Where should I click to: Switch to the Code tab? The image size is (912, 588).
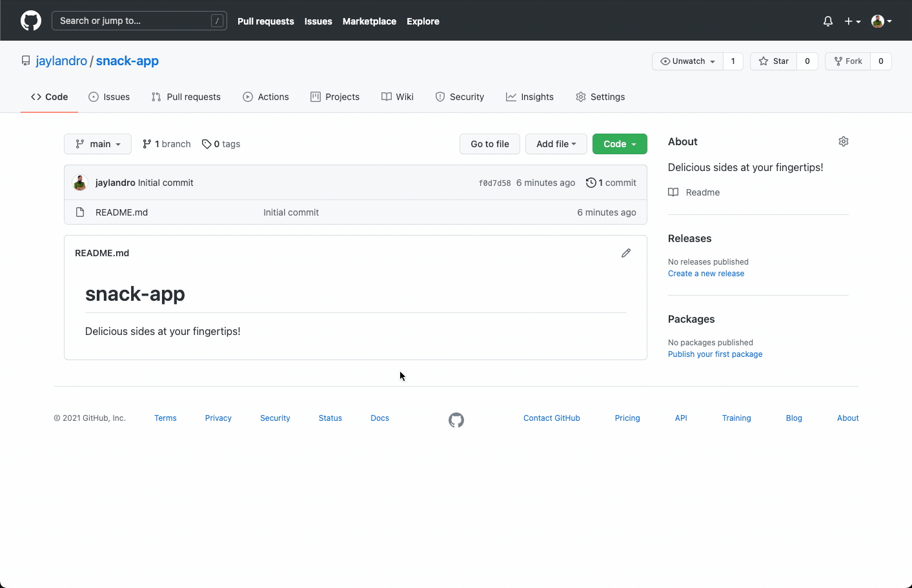click(x=49, y=97)
